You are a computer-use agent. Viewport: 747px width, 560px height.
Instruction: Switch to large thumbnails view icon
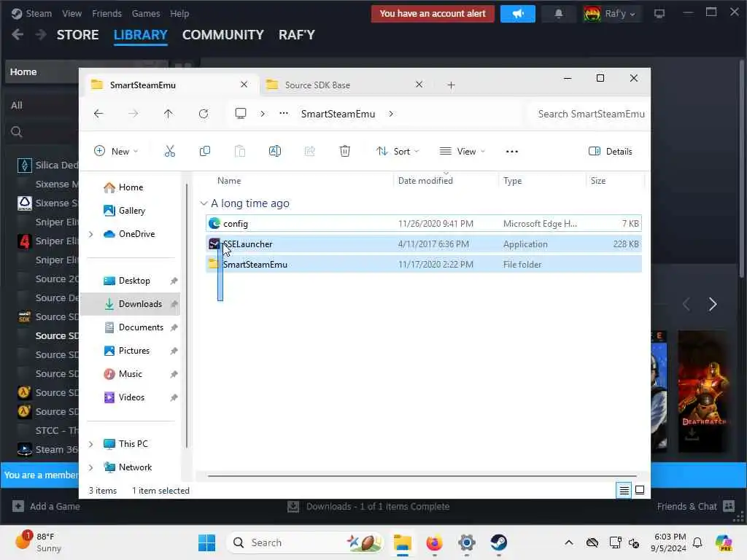click(x=640, y=491)
